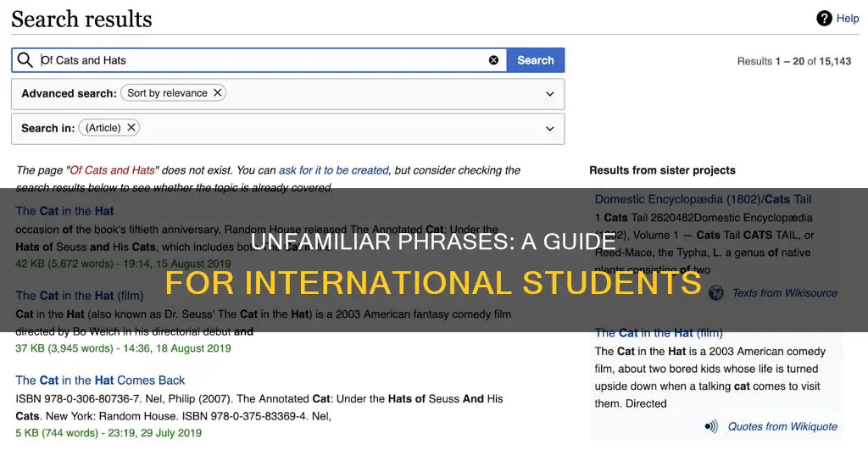The width and height of the screenshot is (868, 450).
Task: Open 'Texts from Wikisource' link
Action: 784,293
